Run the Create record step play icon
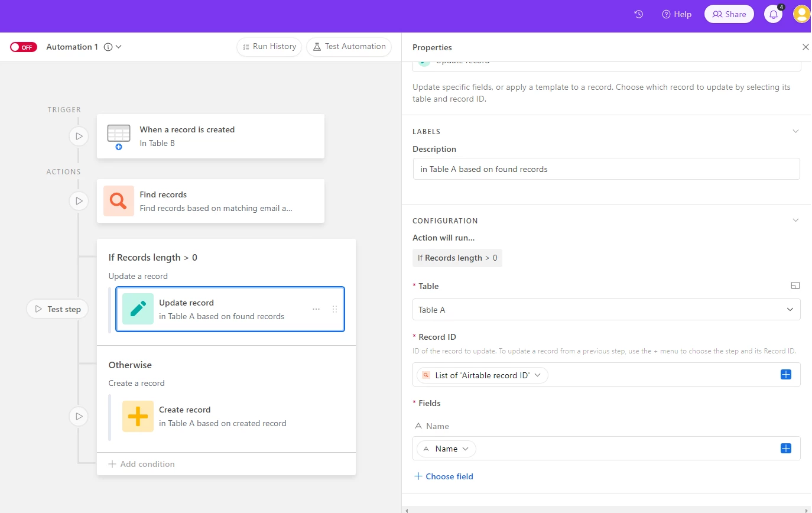812x513 pixels. pyautogui.click(x=79, y=416)
